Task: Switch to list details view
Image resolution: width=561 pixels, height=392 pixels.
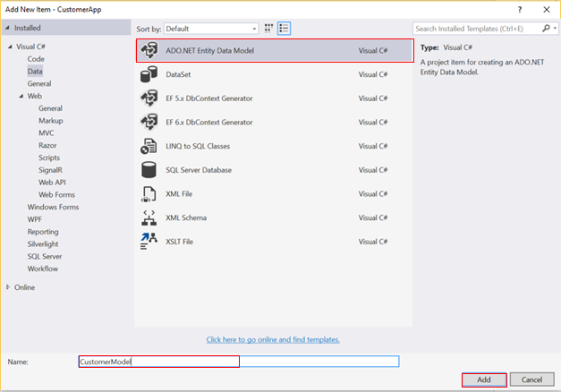Action: 284,29
